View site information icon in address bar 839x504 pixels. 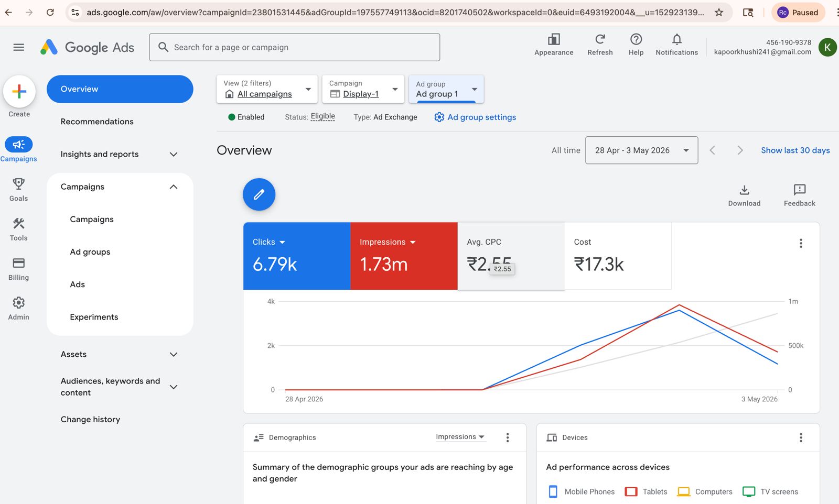pyautogui.click(x=76, y=12)
